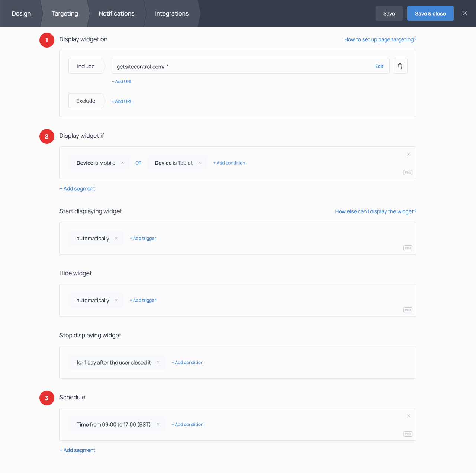Open the Design tab
Viewport: 476px width, 473px height.
[21, 13]
